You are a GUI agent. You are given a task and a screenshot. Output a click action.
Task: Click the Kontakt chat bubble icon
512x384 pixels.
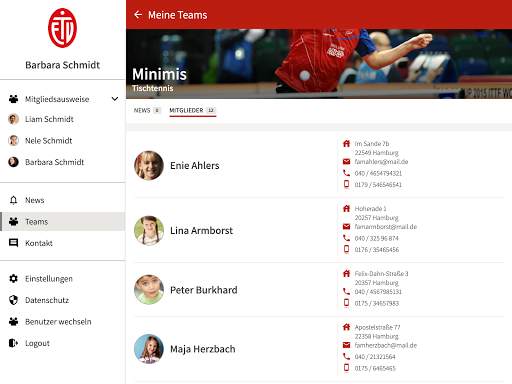[x=13, y=243]
